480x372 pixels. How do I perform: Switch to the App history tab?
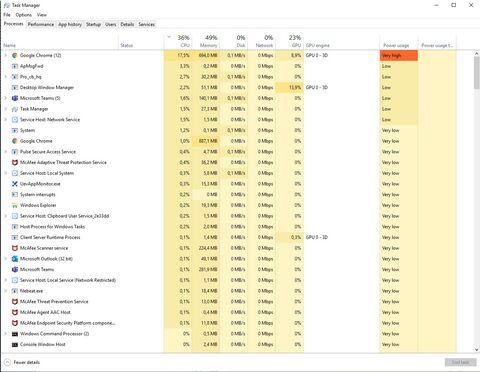point(70,24)
